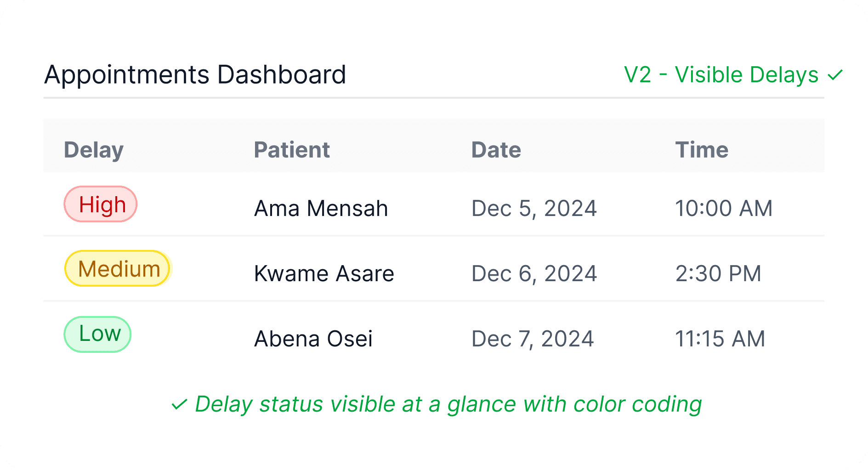Open patient Ama Mensah
This screenshot has height=470, width=868.
tap(321, 209)
